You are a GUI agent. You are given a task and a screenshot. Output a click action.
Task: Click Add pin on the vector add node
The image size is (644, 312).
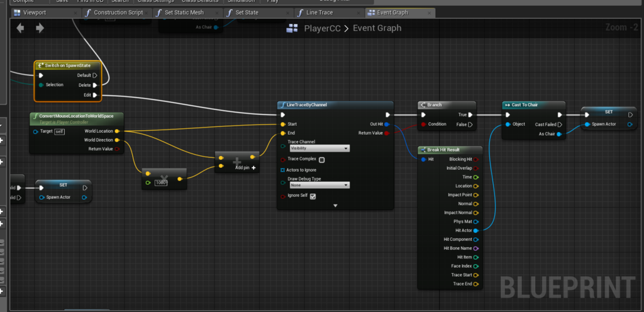click(246, 167)
